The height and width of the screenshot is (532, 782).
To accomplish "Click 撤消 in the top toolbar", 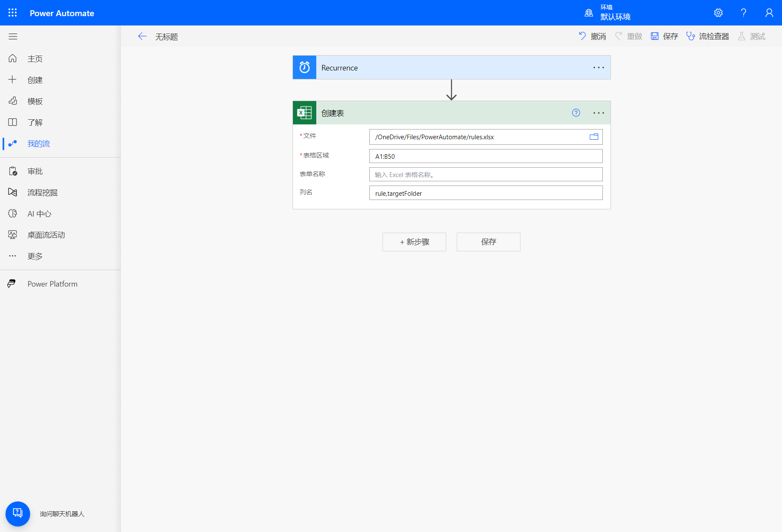I will click(x=593, y=37).
